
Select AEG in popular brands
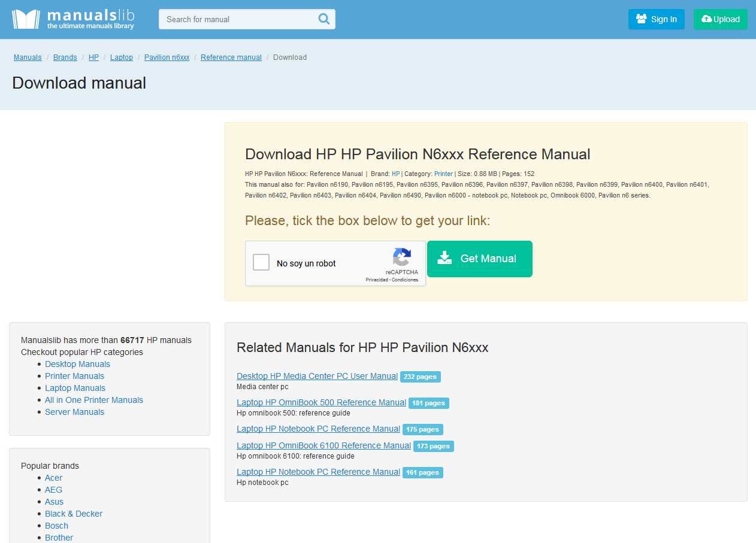click(53, 490)
